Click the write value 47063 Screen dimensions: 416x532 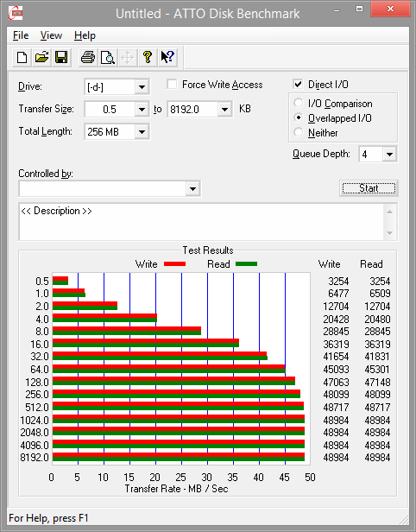click(x=336, y=382)
